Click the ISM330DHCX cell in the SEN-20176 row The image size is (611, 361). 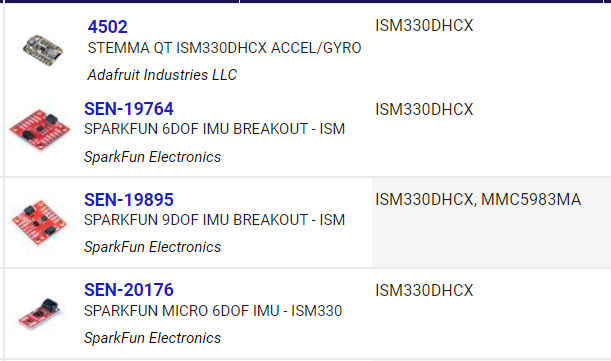tap(424, 290)
